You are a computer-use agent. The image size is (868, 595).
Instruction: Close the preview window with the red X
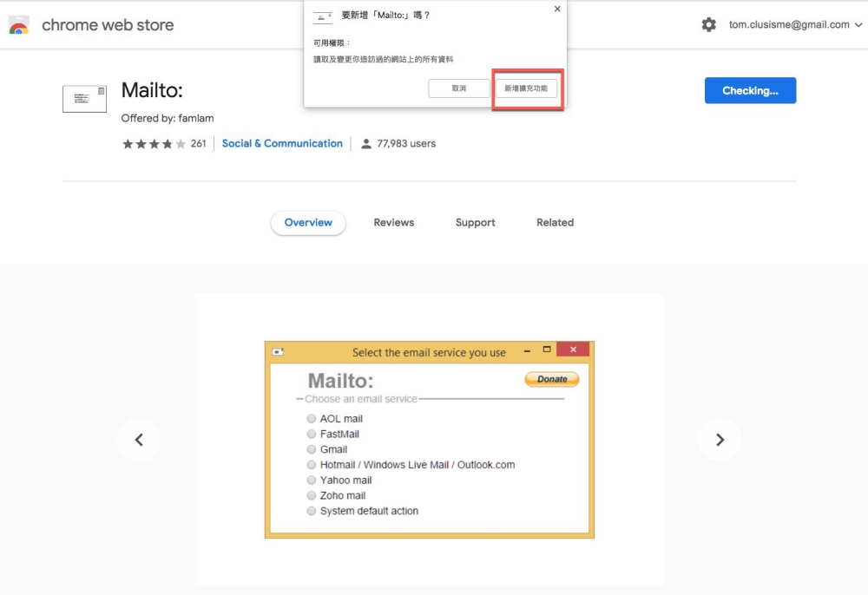point(573,350)
